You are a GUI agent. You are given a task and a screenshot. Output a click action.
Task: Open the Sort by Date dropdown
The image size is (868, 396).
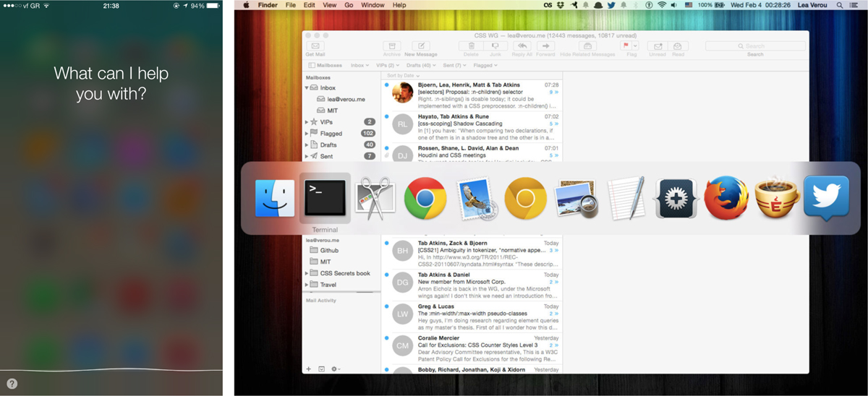[403, 75]
